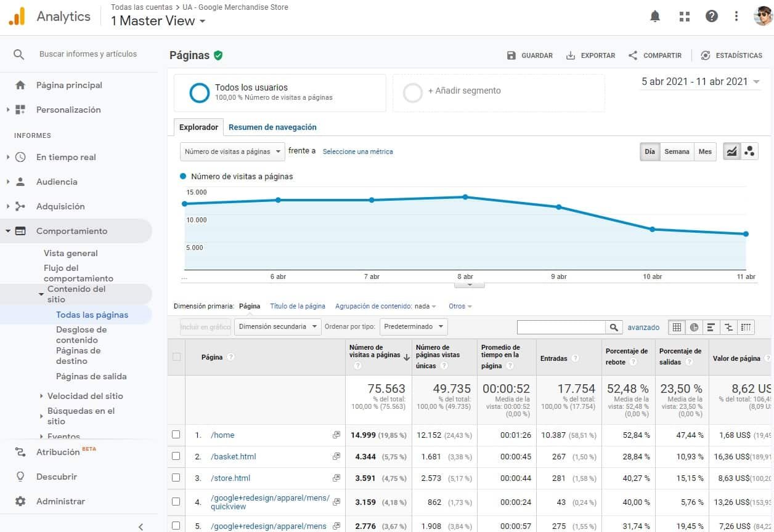Select pivot table view icon
Viewport: 774px width, 532px height.
(x=746, y=328)
